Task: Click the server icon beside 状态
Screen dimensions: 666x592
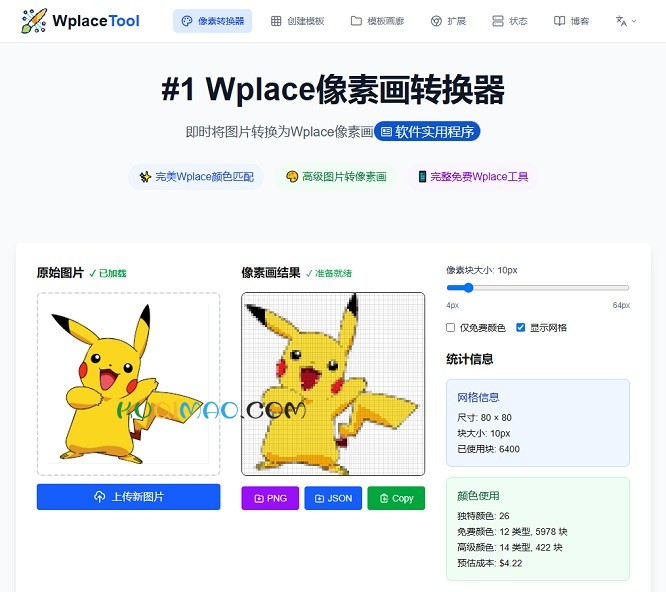Action: tap(497, 21)
